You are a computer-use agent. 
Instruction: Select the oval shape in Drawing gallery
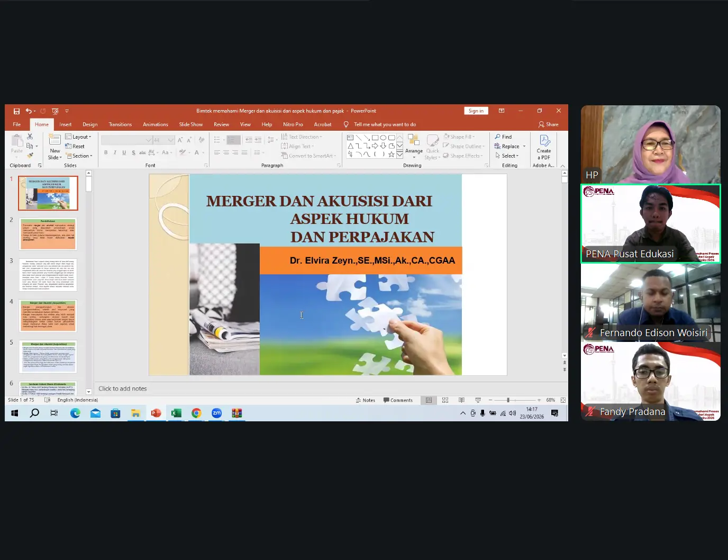pos(383,138)
